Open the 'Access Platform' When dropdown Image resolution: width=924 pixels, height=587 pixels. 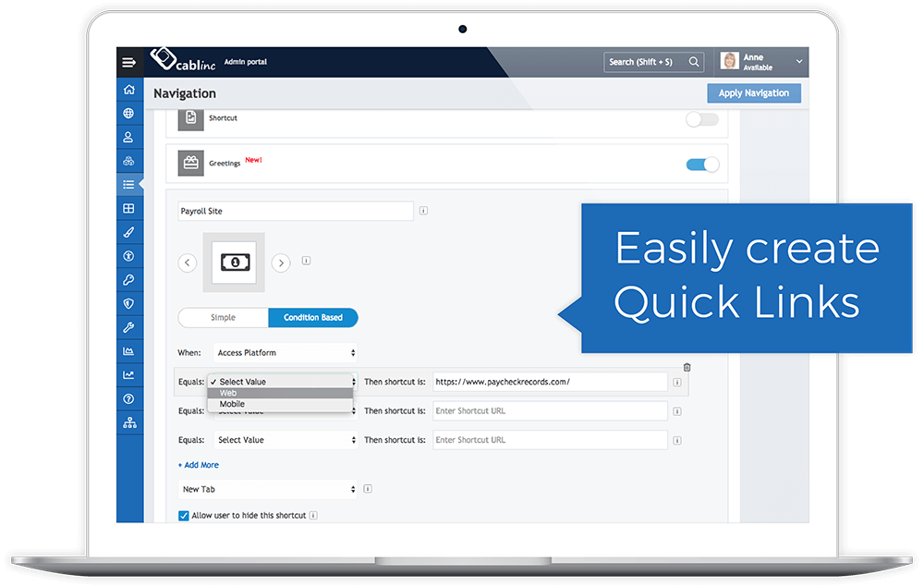pyautogui.click(x=286, y=352)
